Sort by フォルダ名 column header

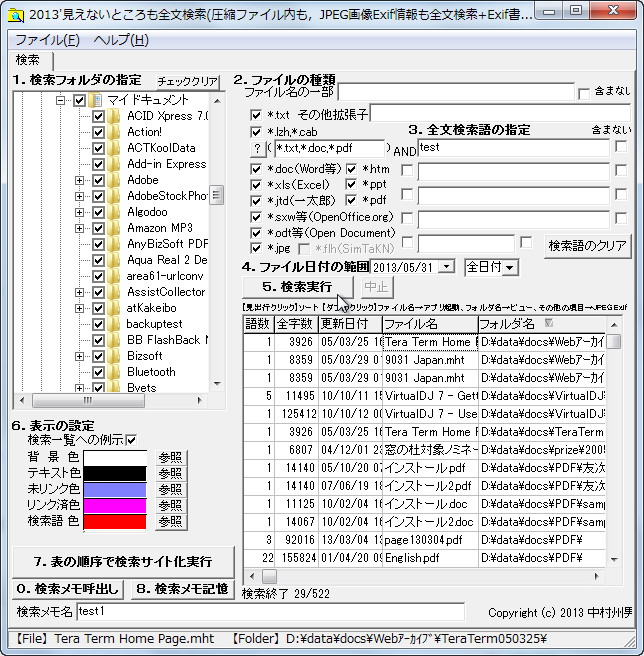click(x=541, y=324)
